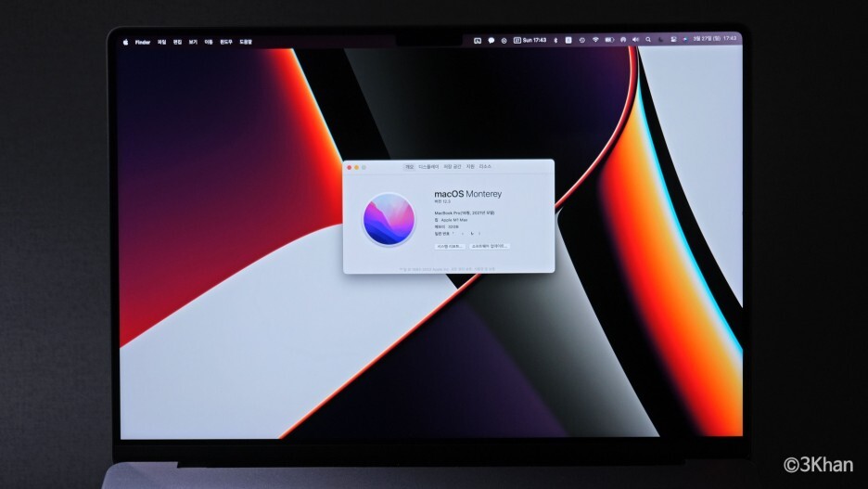This screenshot has height=489, width=868.
Task: Click the battery status icon
Action: (609, 40)
